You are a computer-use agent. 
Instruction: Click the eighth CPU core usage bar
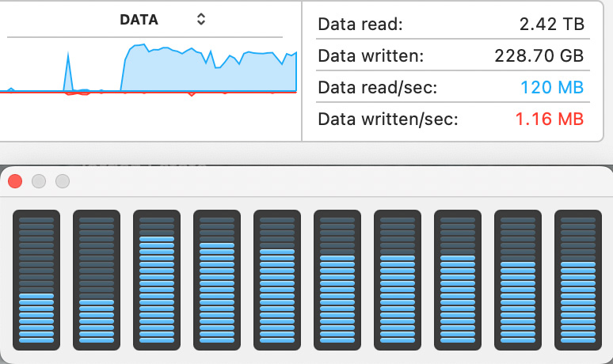pyautogui.click(x=458, y=280)
